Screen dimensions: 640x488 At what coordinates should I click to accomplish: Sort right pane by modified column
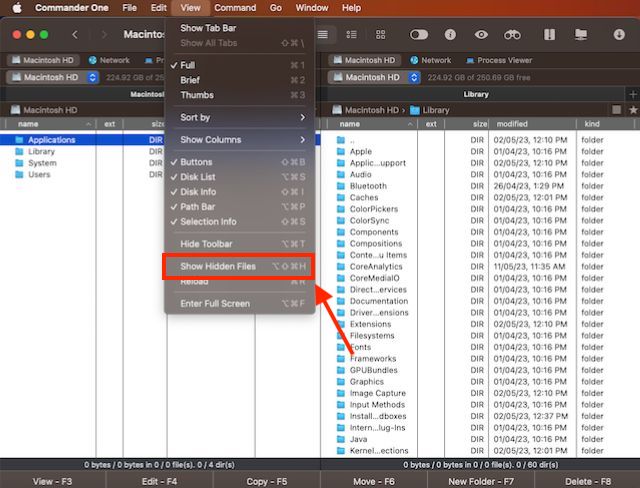(x=531, y=124)
